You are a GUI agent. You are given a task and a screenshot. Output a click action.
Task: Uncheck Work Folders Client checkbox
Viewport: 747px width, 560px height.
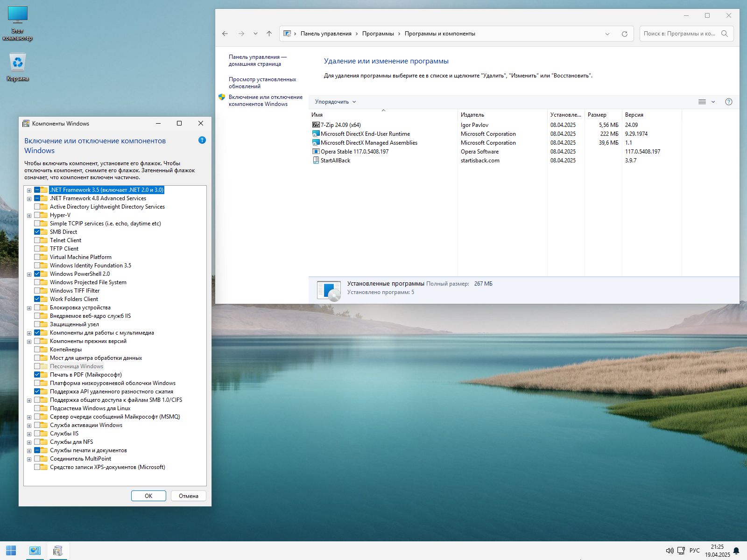37,299
